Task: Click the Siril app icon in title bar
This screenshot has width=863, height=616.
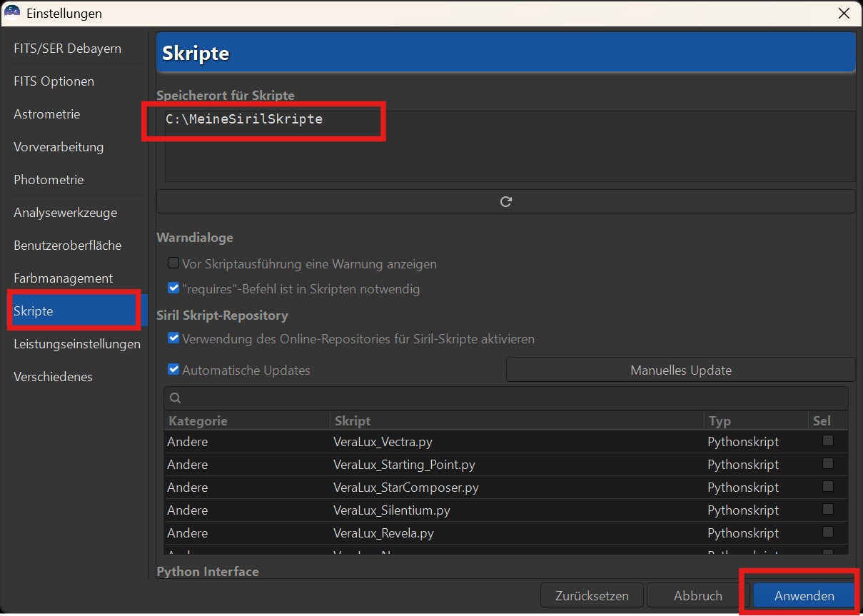Action: 12,13
